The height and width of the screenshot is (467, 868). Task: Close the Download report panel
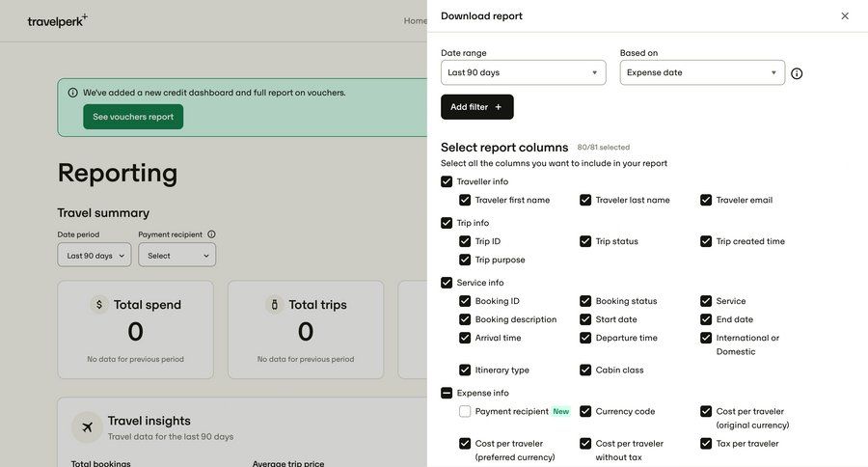tap(845, 16)
